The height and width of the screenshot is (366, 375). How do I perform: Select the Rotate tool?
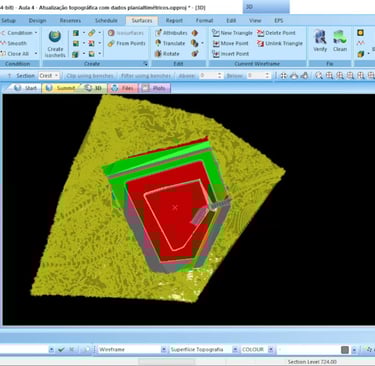tap(167, 54)
